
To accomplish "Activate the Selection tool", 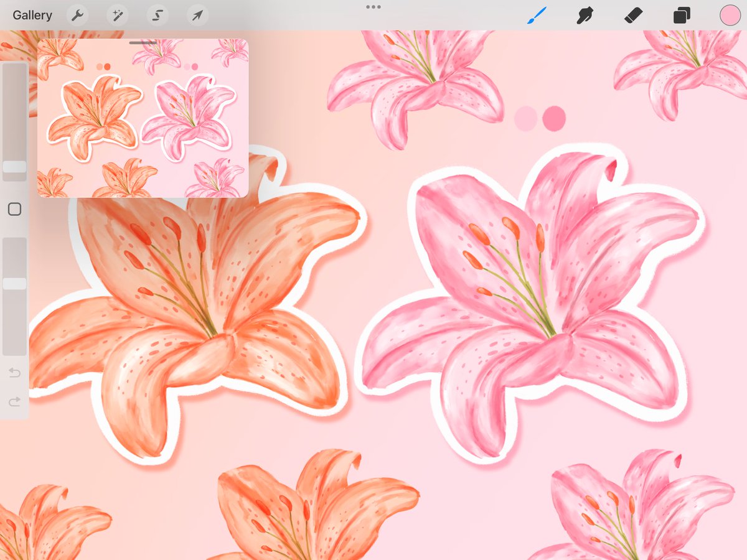I will 157,16.
